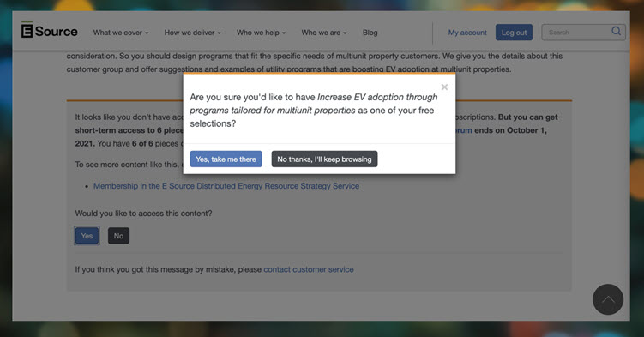Open the What we cover menu
Image resolution: width=644 pixels, height=337 pixels.
point(120,33)
